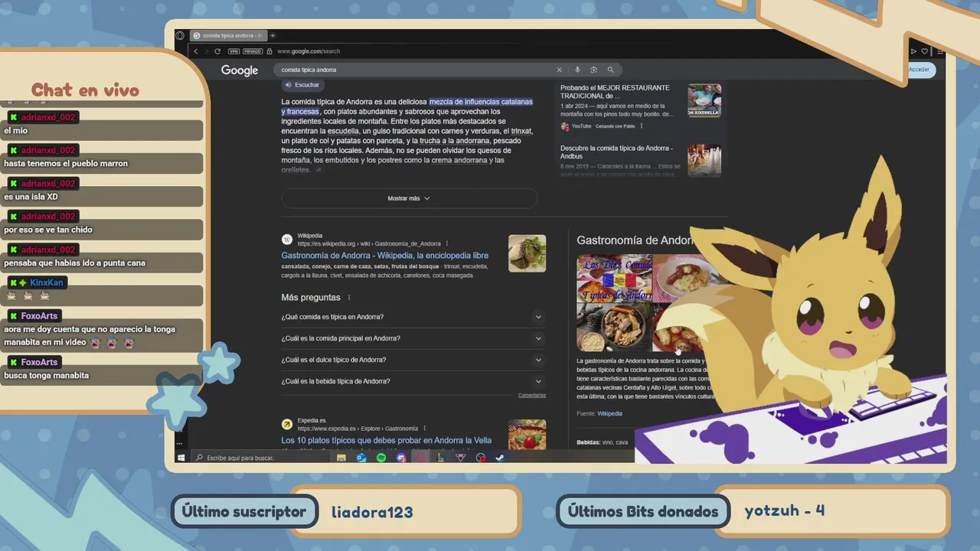Open Steam from the taskbar
The width and height of the screenshot is (980, 551).
pyautogui.click(x=500, y=458)
